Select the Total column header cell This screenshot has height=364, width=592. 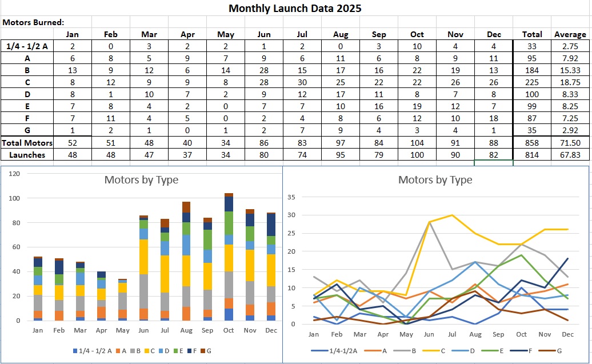point(531,34)
